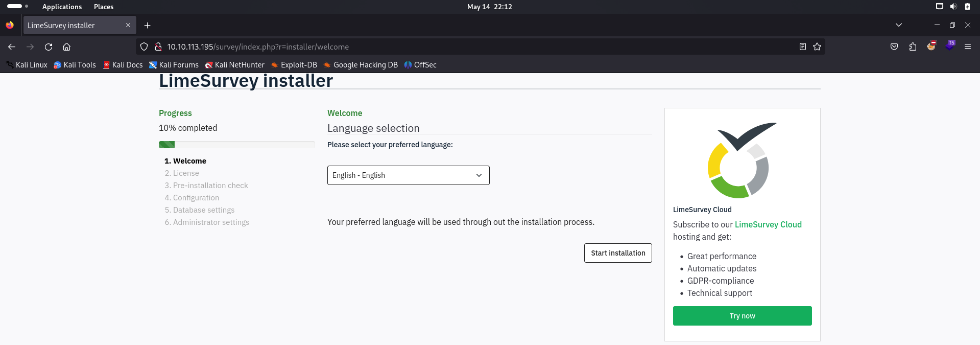Click step '6. Administrator settings'
The width and height of the screenshot is (980, 345).
pyautogui.click(x=207, y=222)
